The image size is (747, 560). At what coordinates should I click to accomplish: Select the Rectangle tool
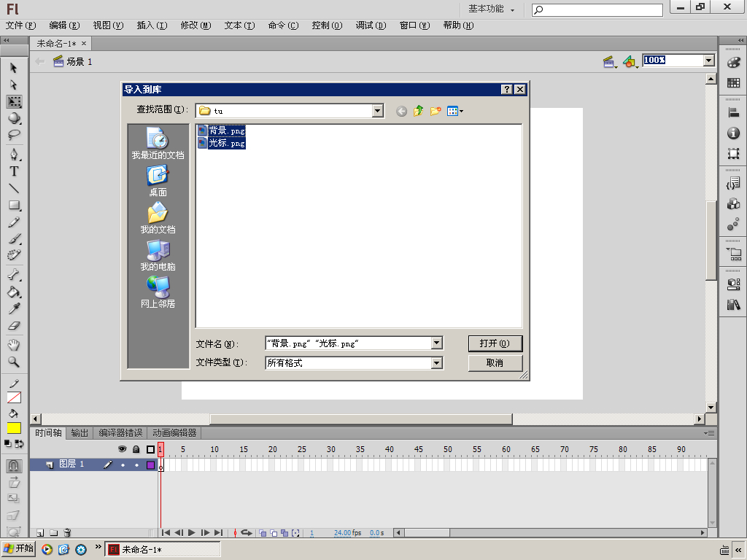tap(14, 205)
